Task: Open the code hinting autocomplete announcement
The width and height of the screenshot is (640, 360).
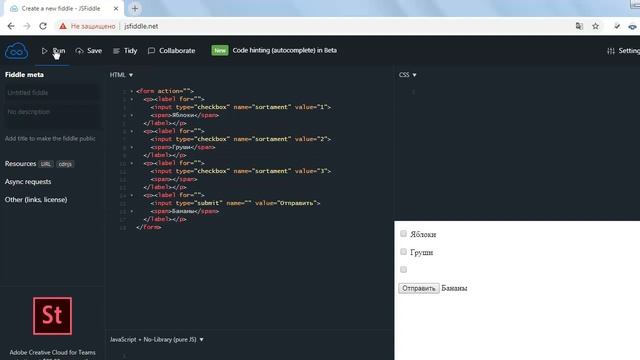Action: 284,50
